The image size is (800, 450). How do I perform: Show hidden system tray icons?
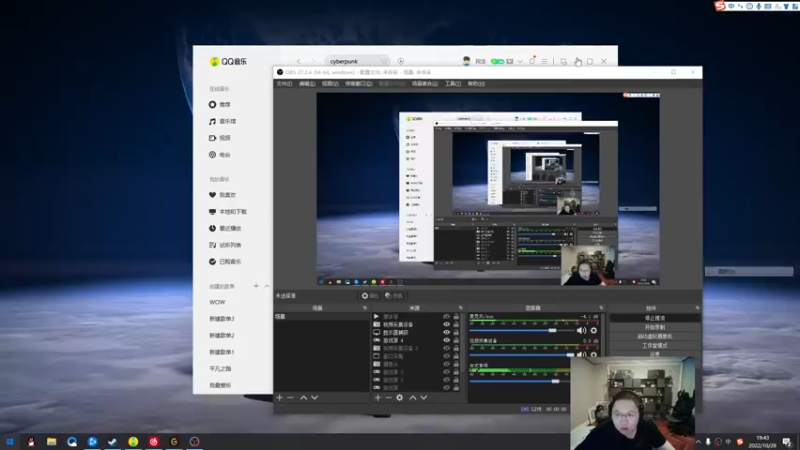click(x=698, y=441)
